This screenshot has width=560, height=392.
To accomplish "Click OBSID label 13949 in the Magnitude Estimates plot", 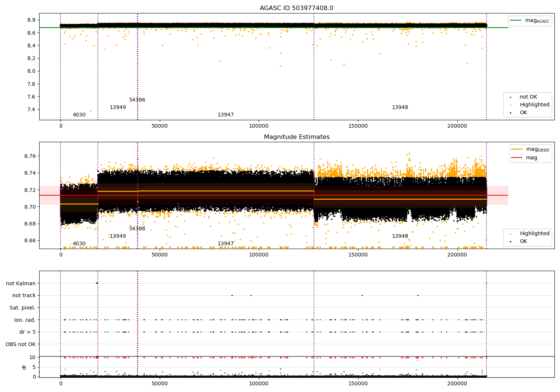I will click(118, 236).
